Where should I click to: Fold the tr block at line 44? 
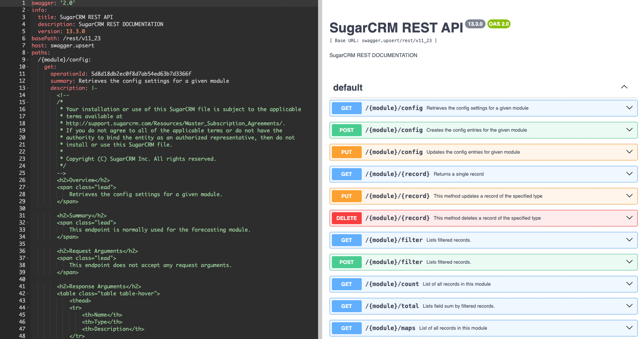click(x=28, y=308)
